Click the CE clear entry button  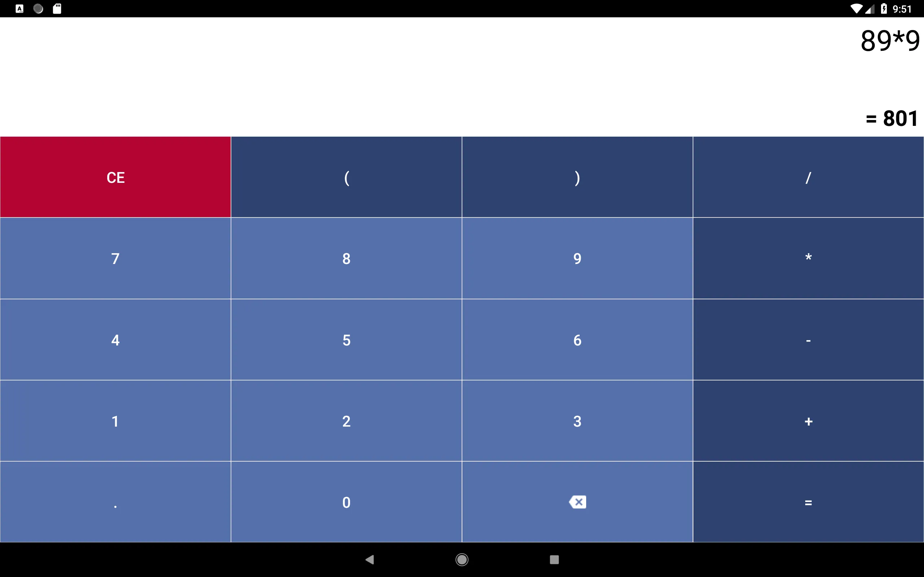(115, 177)
